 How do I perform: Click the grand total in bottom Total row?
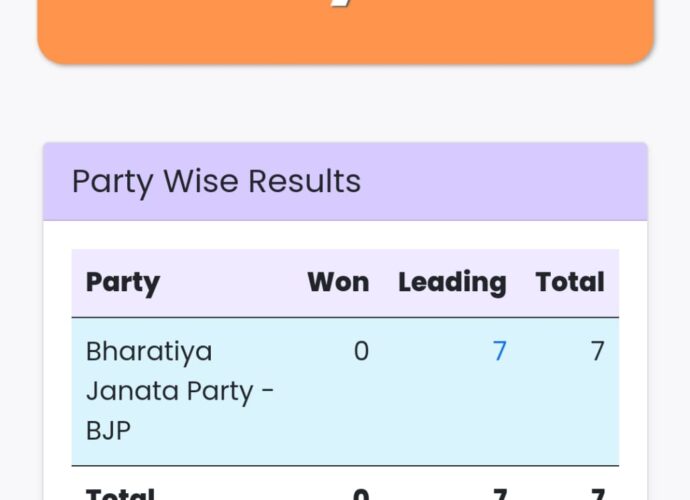click(x=597, y=494)
